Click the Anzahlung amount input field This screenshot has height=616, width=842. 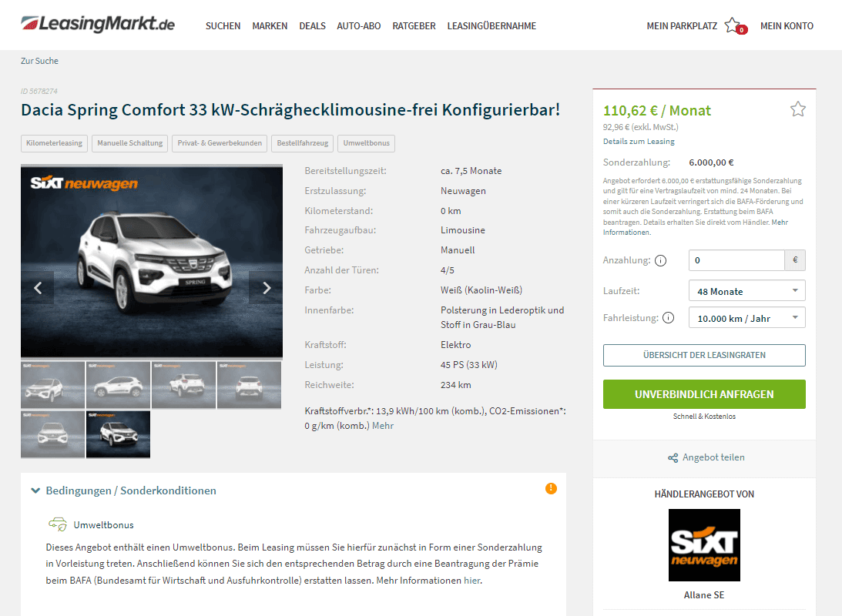point(736,260)
